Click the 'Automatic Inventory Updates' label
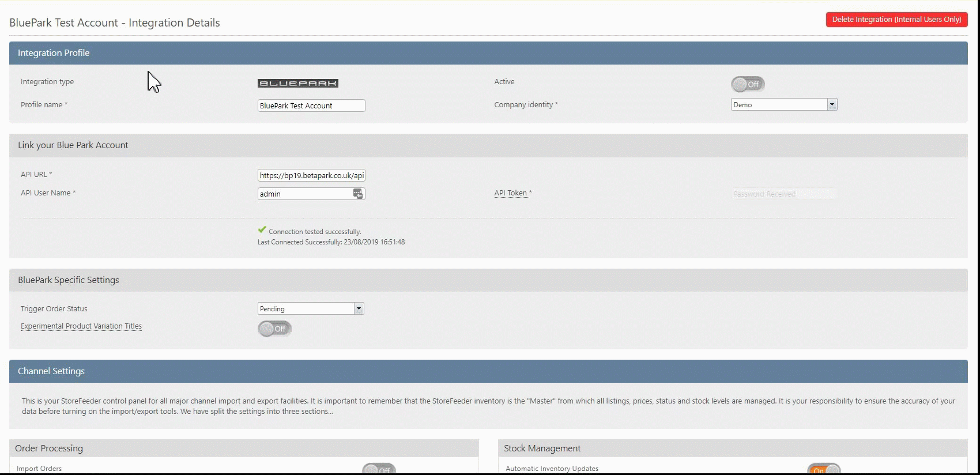Image resolution: width=980 pixels, height=475 pixels. [552, 469]
